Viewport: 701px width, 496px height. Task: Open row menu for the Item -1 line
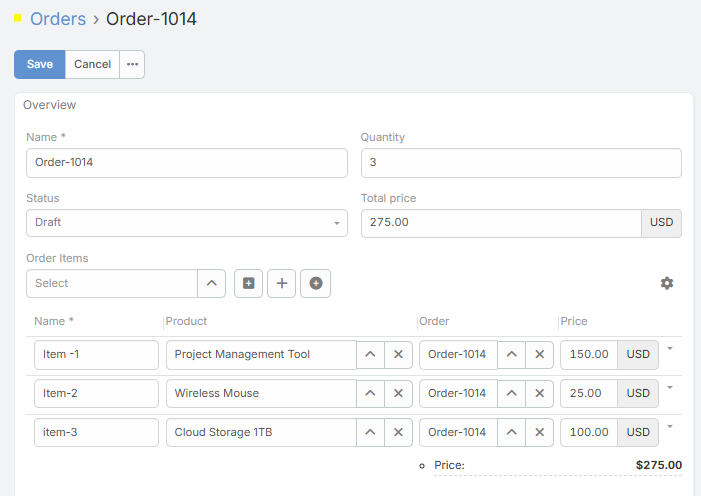tap(669, 348)
